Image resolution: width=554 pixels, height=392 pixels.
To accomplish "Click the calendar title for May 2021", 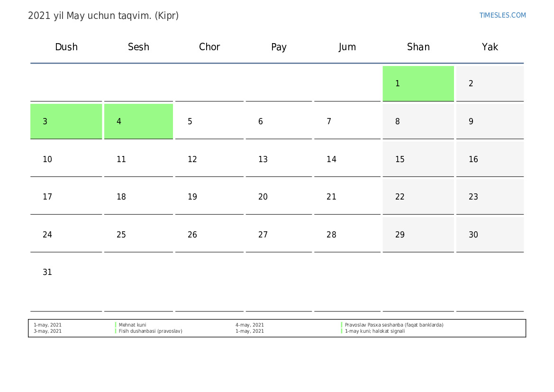I will [x=103, y=16].
